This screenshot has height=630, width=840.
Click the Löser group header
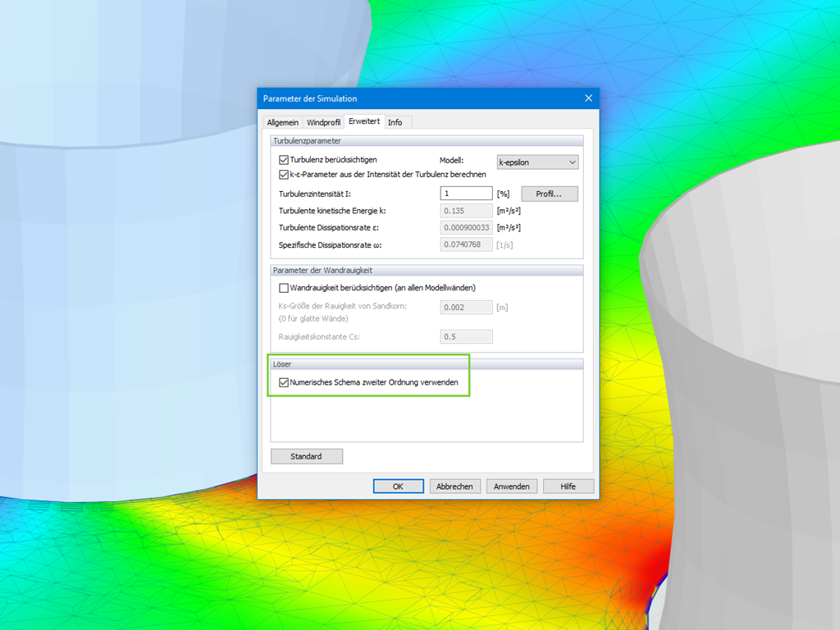(x=284, y=363)
